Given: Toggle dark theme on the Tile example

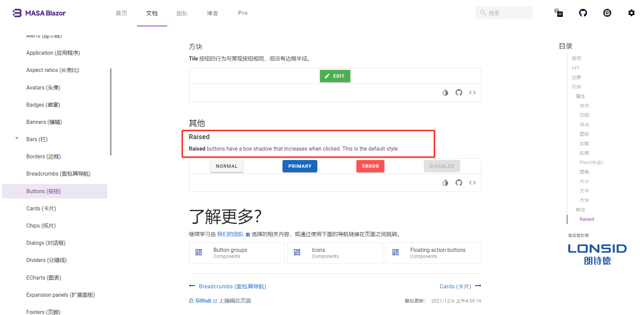Looking at the screenshot, I should click(445, 92).
